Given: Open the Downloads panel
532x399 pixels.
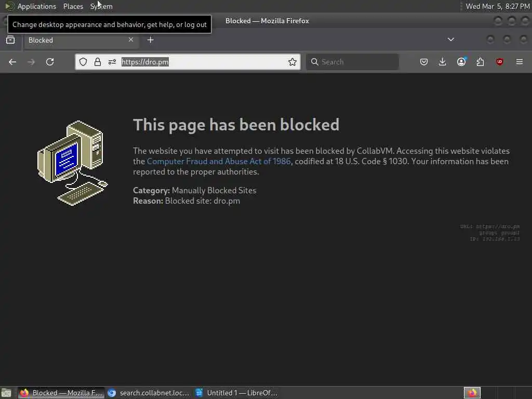Looking at the screenshot, I should coord(443,62).
